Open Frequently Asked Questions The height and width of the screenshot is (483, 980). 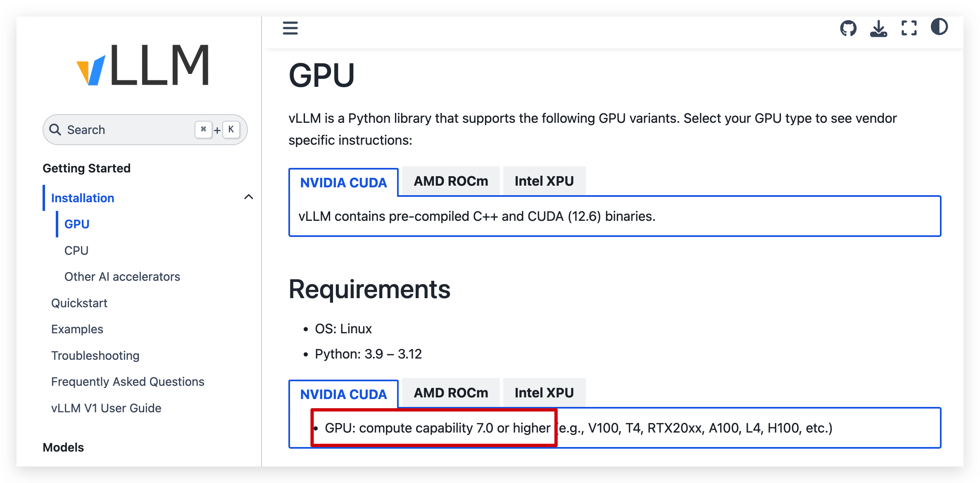click(x=128, y=381)
